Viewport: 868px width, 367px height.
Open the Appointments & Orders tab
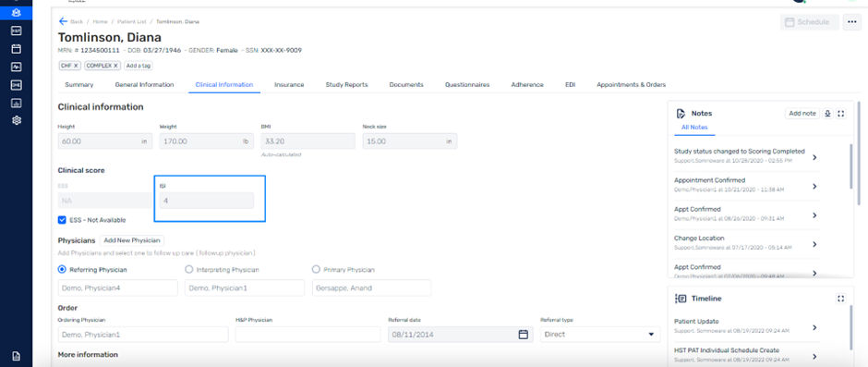pos(631,85)
